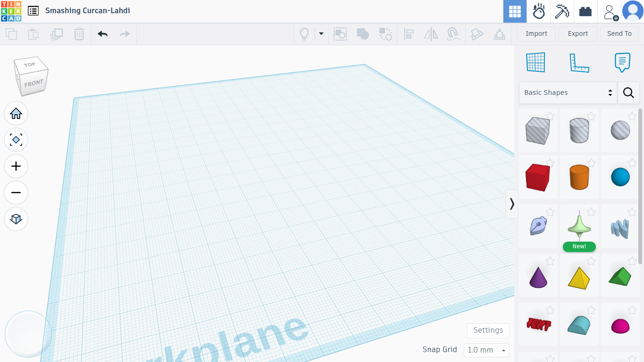Redo the last action
This screenshot has height=362, width=644.
(125, 34)
